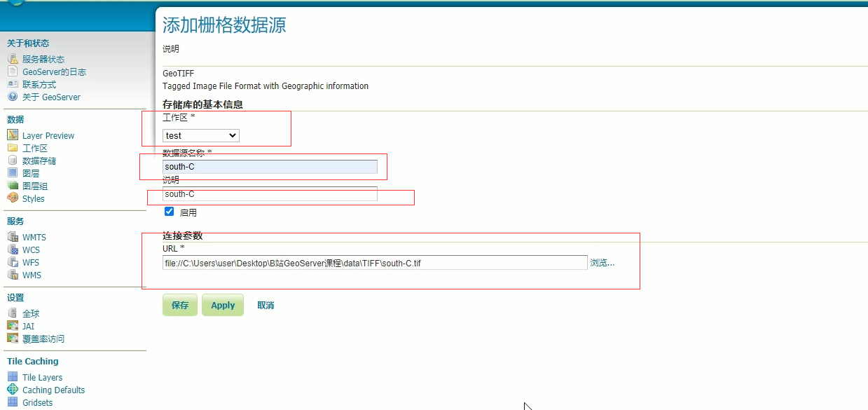This screenshot has height=410, width=868.
Task: Click the Layer Preview map icon
Action: pyautogui.click(x=13, y=135)
